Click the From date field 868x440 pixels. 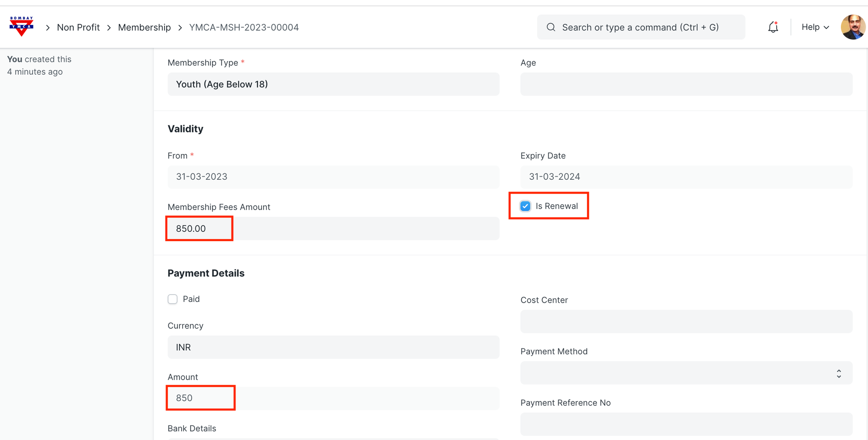333,177
